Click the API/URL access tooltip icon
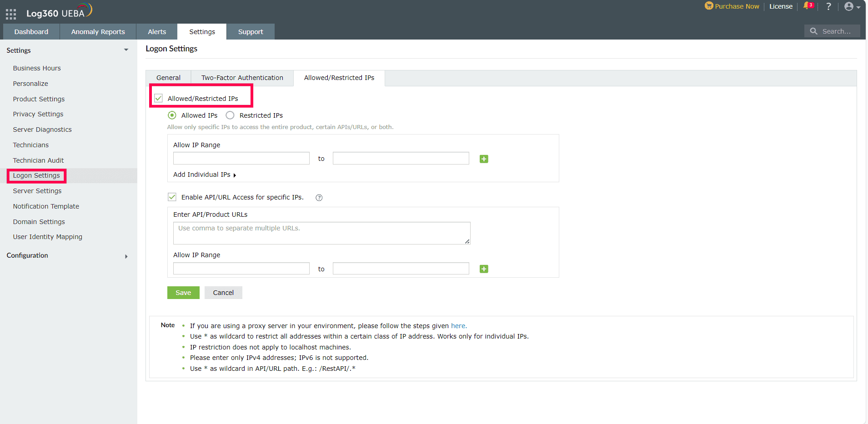The width and height of the screenshot is (868, 424). 319,197
